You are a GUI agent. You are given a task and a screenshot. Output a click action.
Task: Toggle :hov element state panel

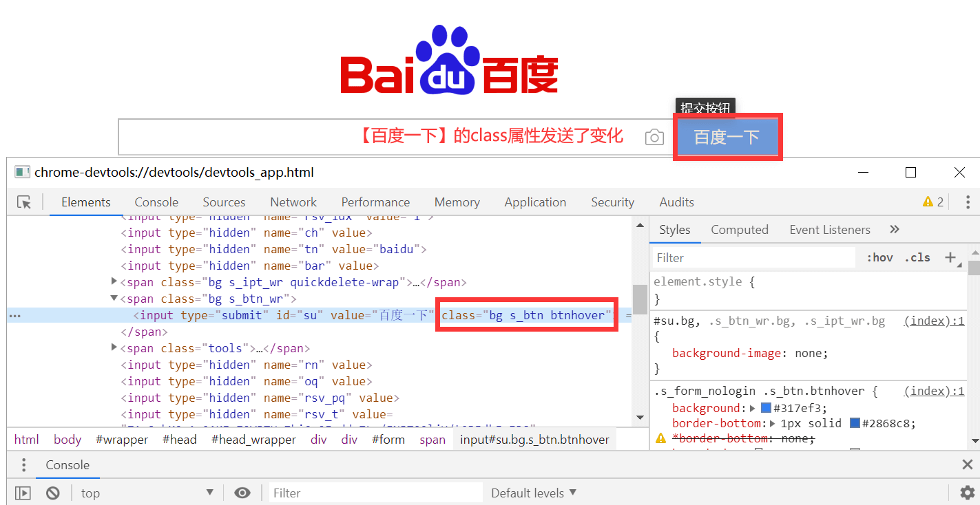click(879, 257)
